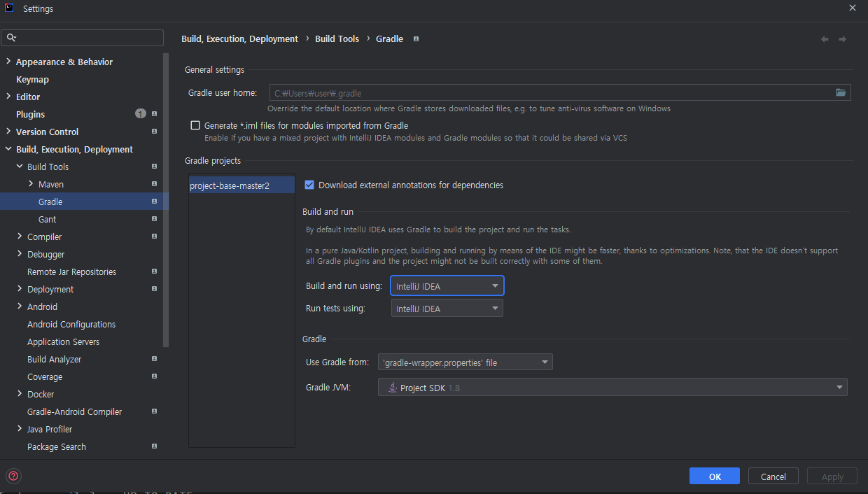
Task: Collapse Build, Execution, Deployment group
Action: point(8,149)
